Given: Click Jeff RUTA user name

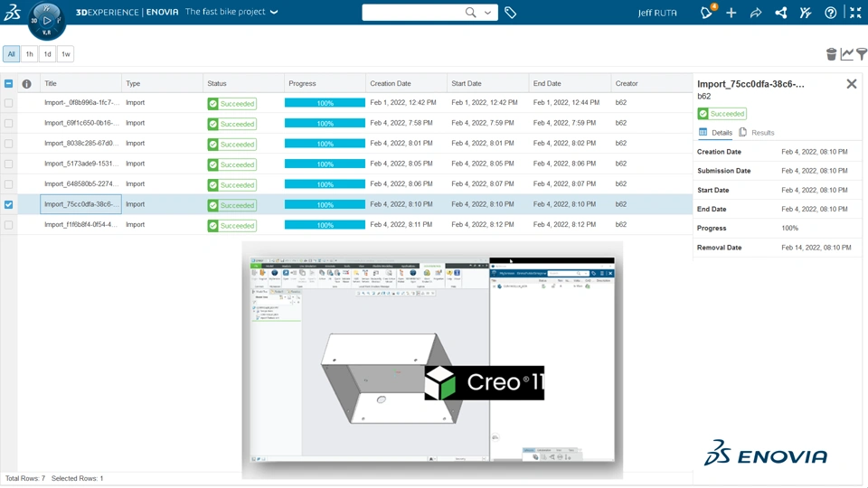Looking at the screenshot, I should (x=657, y=12).
